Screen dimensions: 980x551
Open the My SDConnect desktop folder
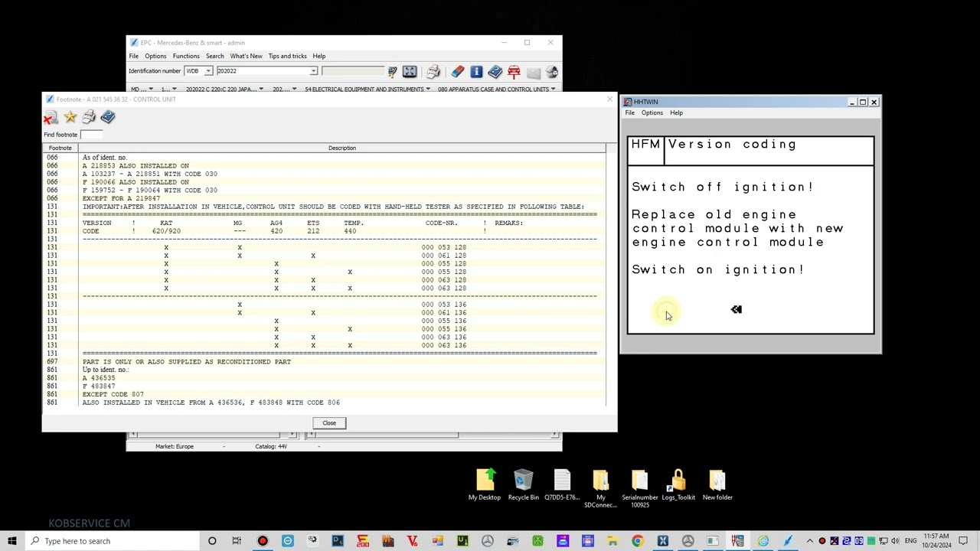pos(601,489)
